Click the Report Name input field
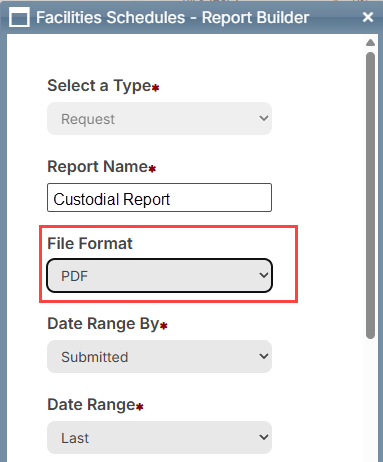 [x=159, y=197]
